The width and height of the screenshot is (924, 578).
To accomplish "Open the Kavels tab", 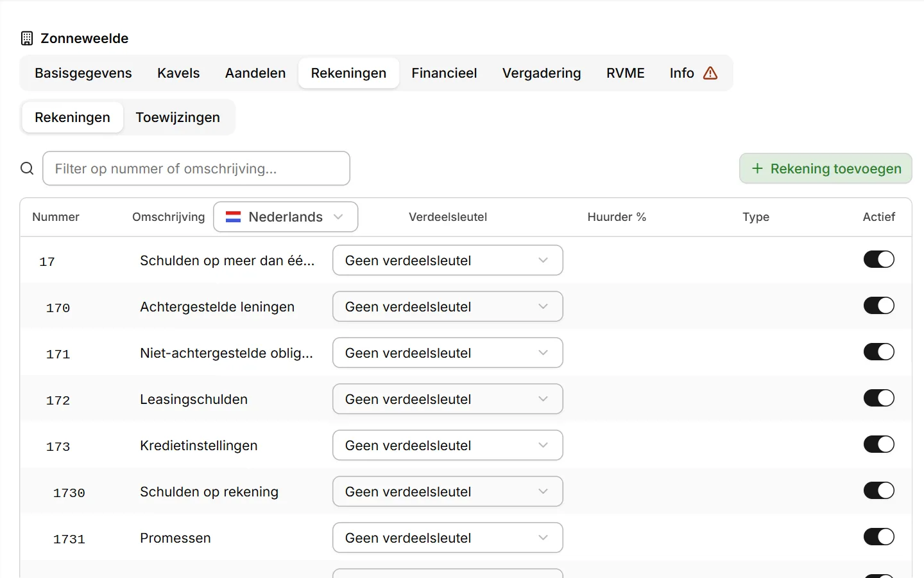I will coord(178,73).
